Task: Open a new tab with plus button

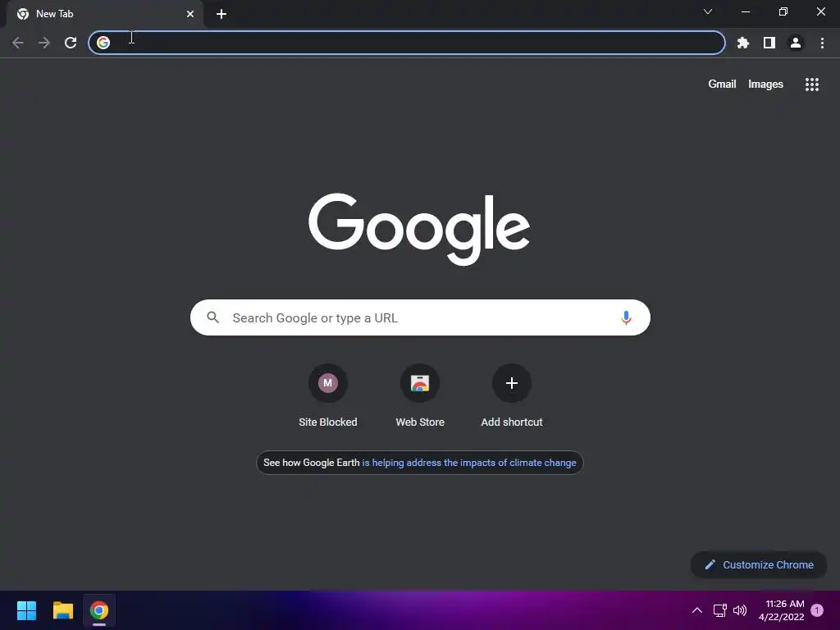Action: point(221,14)
